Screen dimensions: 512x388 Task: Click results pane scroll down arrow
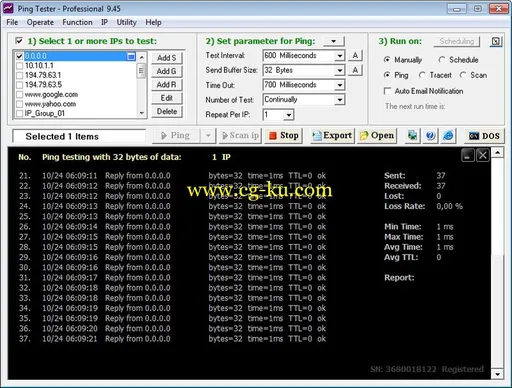[x=498, y=374]
